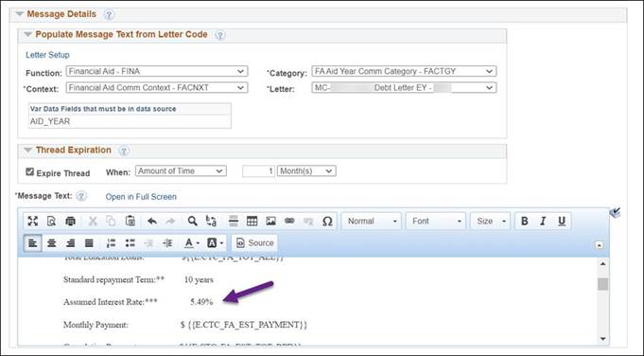Open Find with magnifier icon

pyautogui.click(x=192, y=222)
